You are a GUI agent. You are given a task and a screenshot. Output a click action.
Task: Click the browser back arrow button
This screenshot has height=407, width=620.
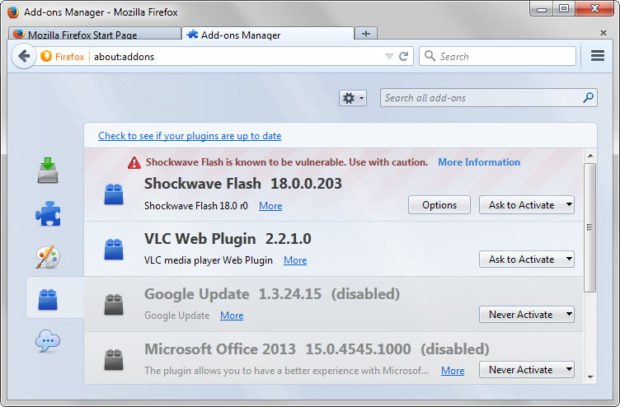point(24,56)
